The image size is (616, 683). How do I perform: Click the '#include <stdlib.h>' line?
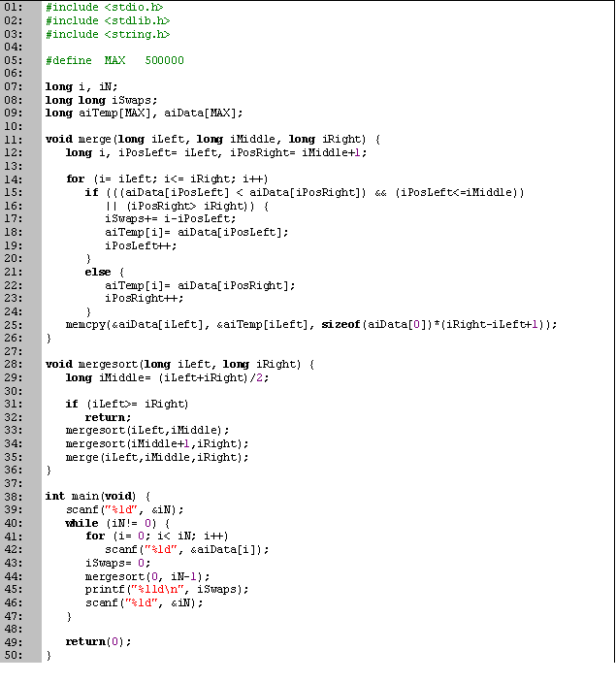click(x=108, y=21)
